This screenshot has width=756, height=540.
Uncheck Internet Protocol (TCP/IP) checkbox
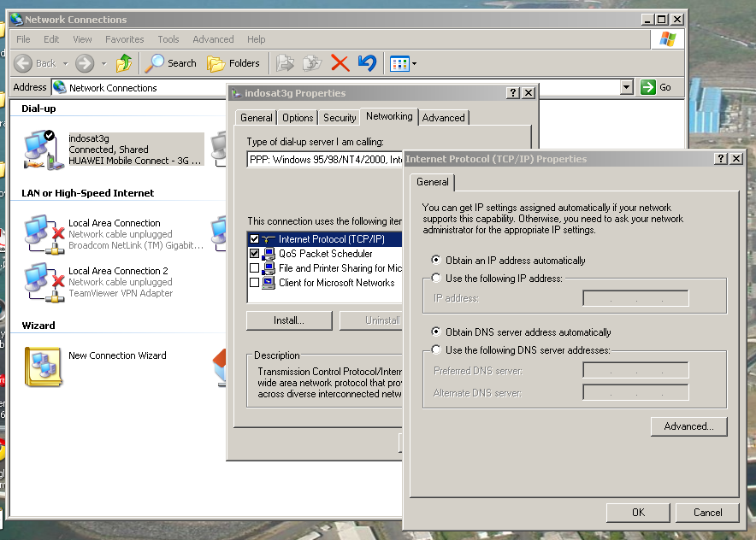point(254,239)
